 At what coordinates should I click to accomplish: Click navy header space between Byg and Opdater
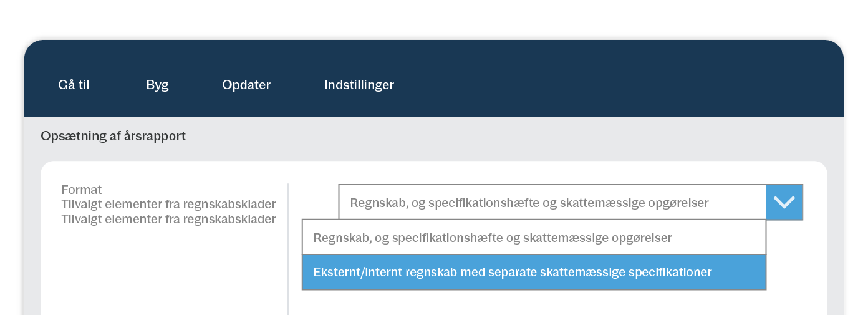(x=195, y=85)
